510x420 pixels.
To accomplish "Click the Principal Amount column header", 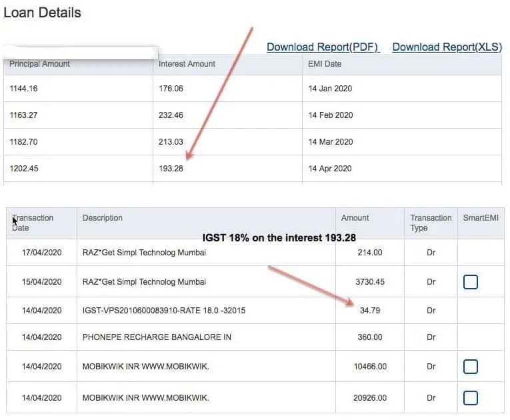I will click(x=39, y=64).
